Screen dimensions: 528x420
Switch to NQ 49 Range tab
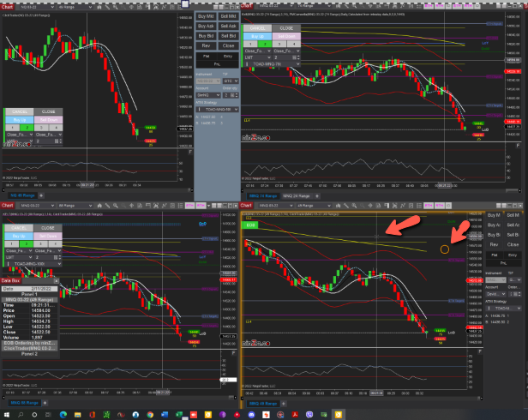22,195
